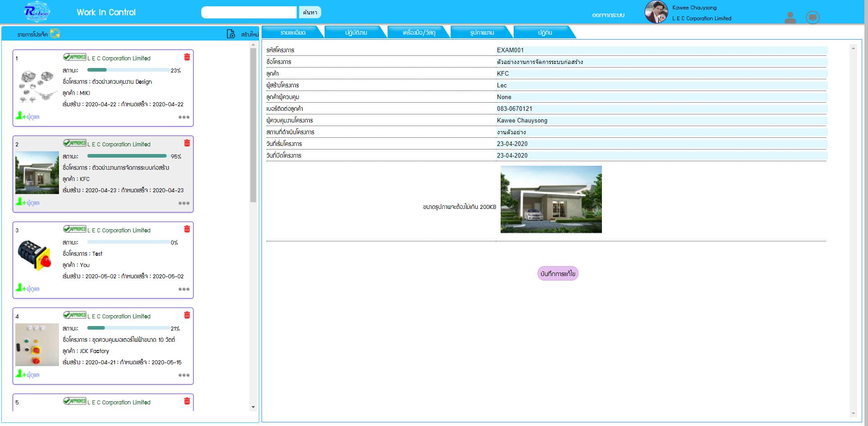Save edits with the บันทึกการแก้ไข button
The width and height of the screenshot is (868, 426).
point(558,273)
